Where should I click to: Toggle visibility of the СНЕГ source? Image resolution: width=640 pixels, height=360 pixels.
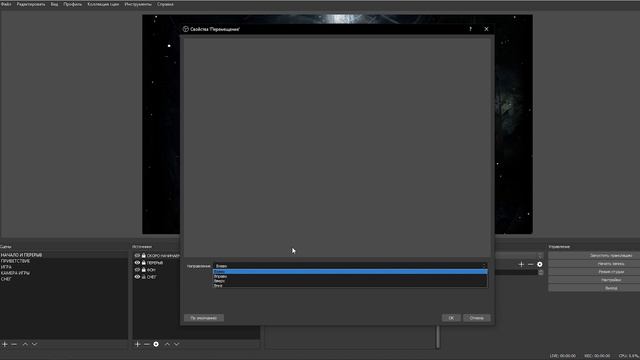click(x=137, y=277)
